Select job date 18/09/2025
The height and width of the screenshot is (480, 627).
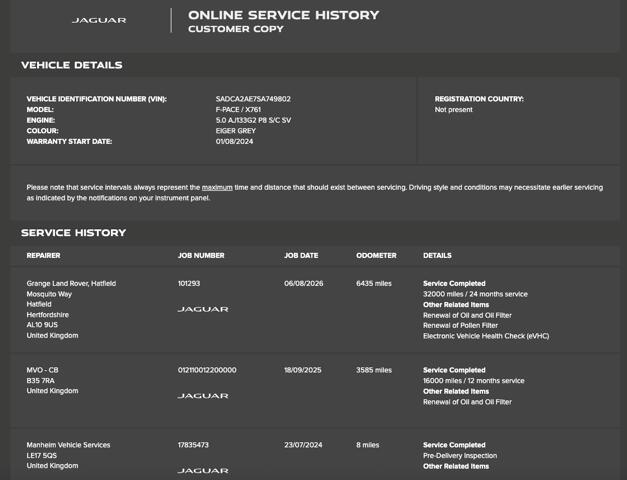(x=303, y=370)
